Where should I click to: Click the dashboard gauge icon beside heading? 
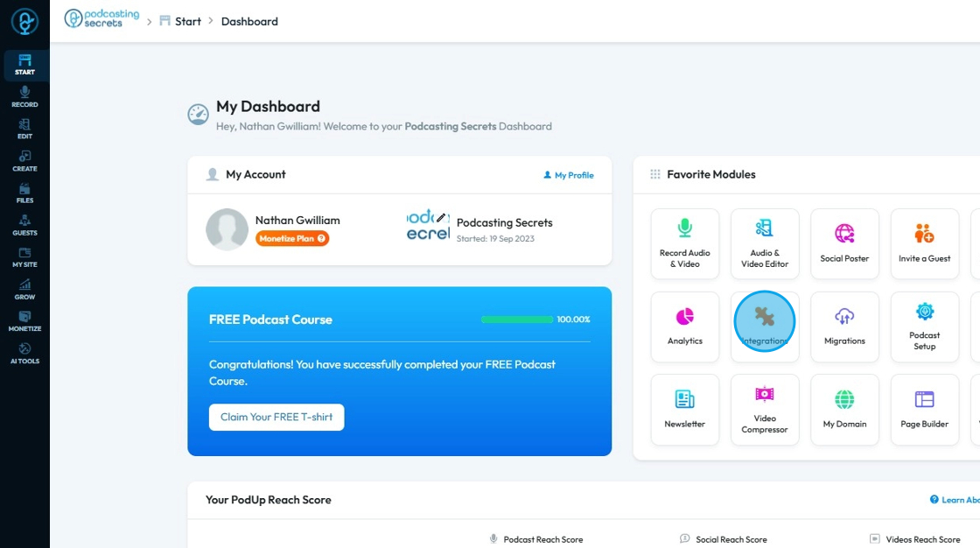pyautogui.click(x=198, y=115)
